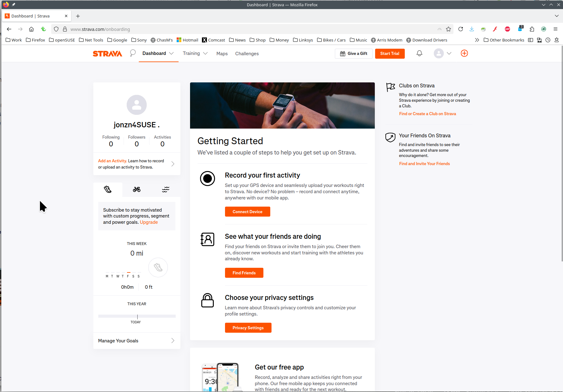
Task: Click the Friends shield icon
Action: pos(390,137)
